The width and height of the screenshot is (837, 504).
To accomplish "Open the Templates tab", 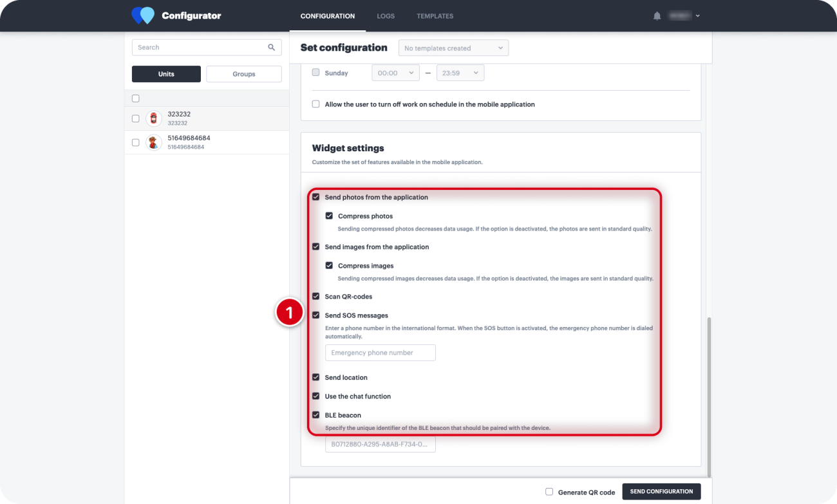I will click(x=435, y=16).
